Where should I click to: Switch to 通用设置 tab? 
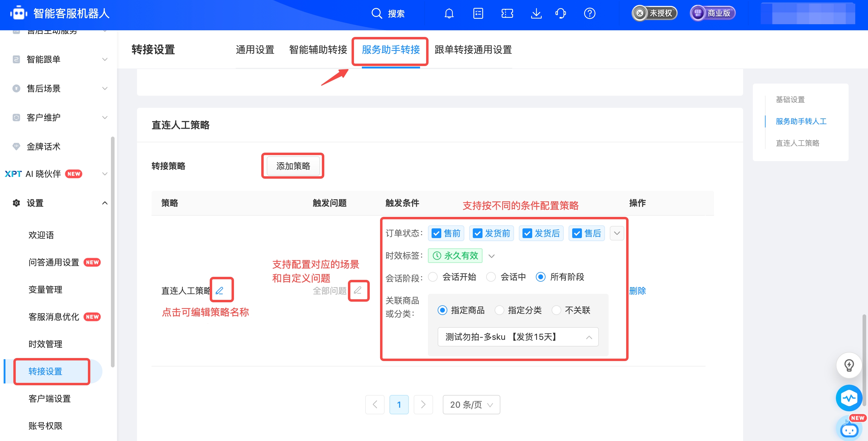[x=255, y=50]
